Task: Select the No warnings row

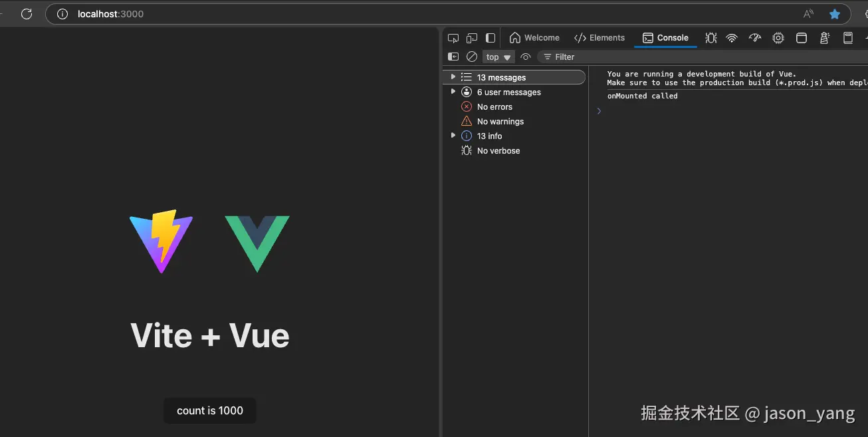Action: pos(514,122)
